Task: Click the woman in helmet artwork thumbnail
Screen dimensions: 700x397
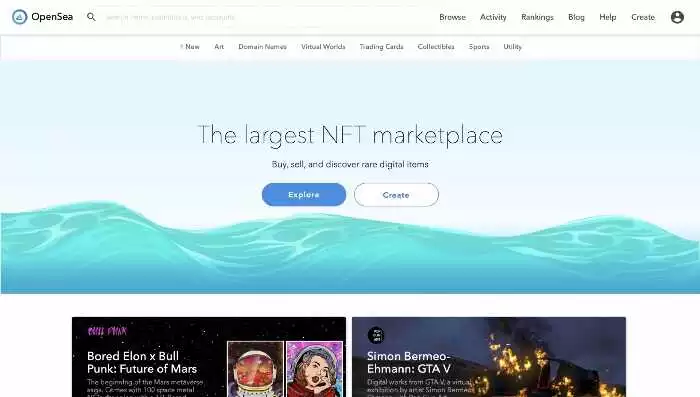Action: (x=314, y=369)
